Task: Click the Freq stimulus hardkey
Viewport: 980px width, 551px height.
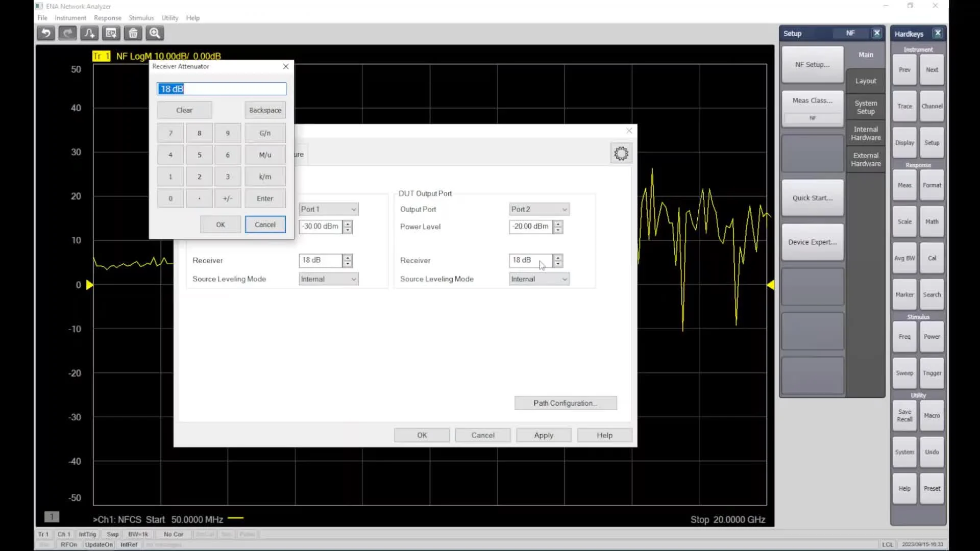Action: point(904,337)
